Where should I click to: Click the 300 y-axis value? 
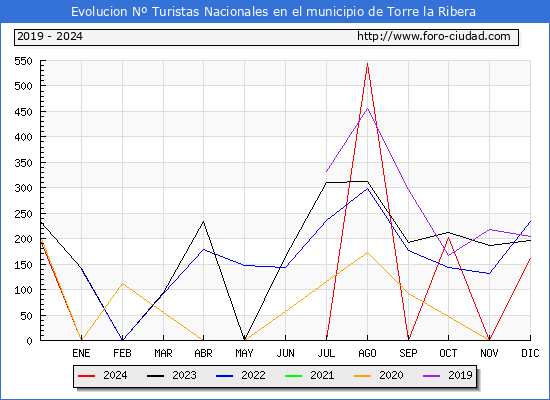(x=23, y=188)
